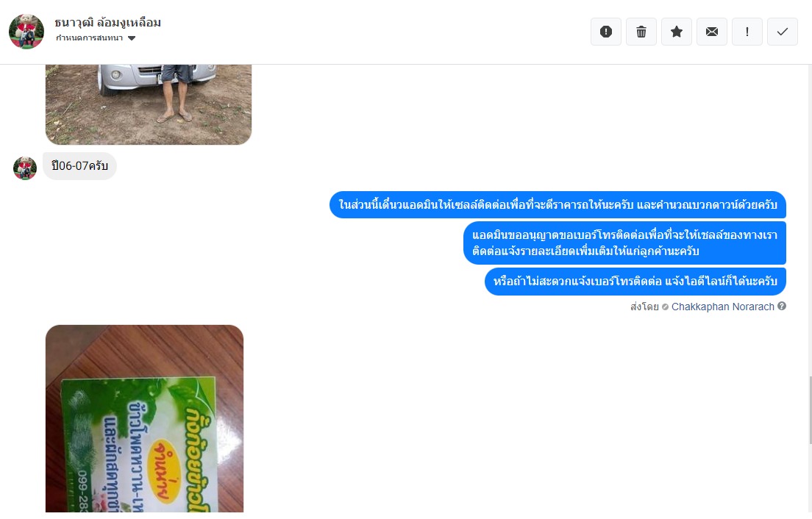812x519 pixels.
Task: Mark conversation unread with envelope icon
Action: click(711, 32)
